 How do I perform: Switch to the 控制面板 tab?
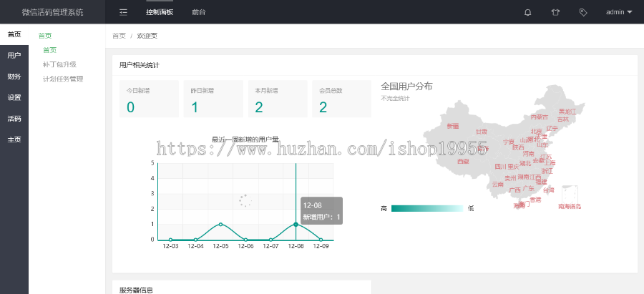160,12
